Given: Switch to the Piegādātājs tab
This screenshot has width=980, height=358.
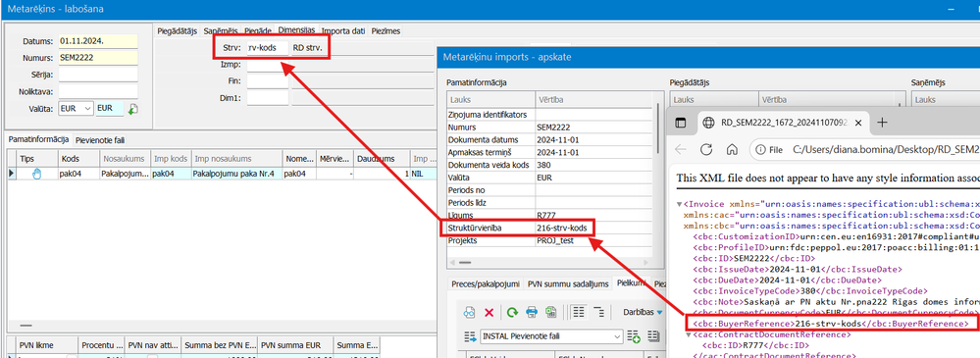Looking at the screenshot, I should pyautogui.click(x=177, y=30).
